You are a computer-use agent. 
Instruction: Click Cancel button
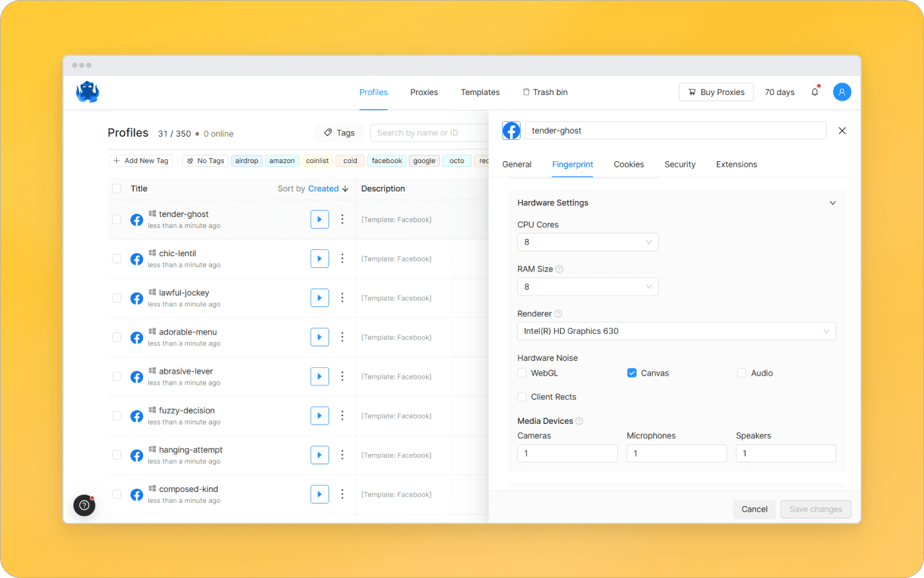click(x=755, y=509)
